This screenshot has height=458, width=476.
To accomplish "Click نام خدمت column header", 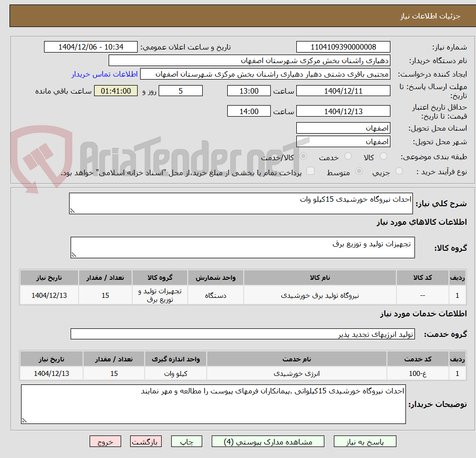I will pos(297,359).
